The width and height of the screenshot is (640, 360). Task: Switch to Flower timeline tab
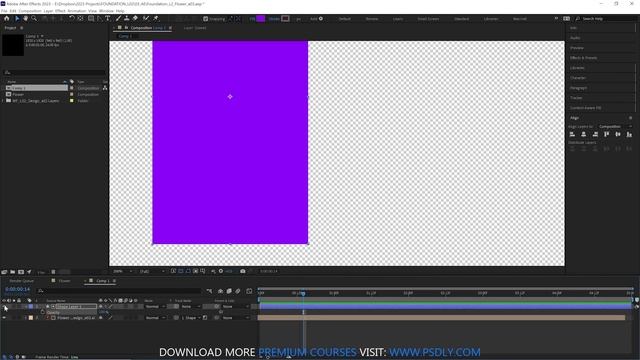pos(64,281)
